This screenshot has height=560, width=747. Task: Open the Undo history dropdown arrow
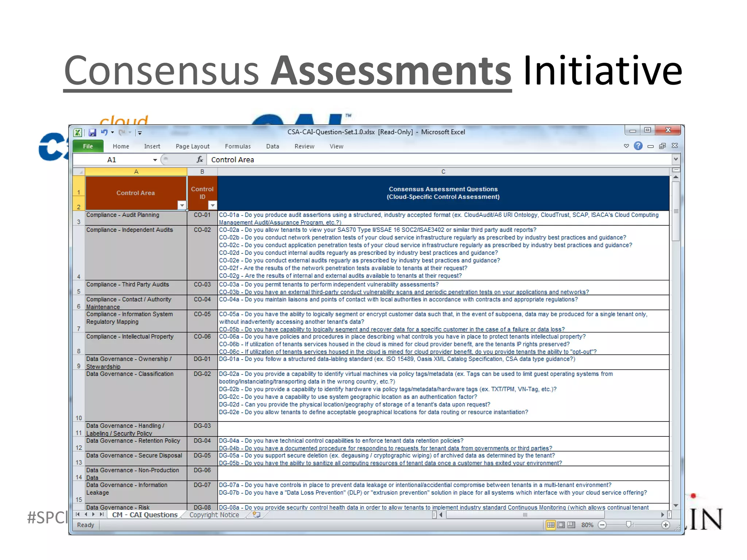point(112,132)
